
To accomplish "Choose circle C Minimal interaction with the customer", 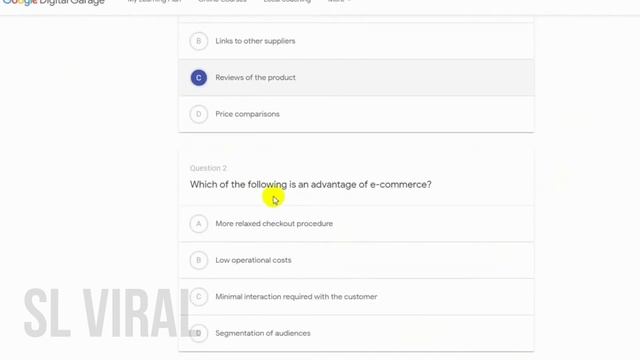I will pos(199,297).
